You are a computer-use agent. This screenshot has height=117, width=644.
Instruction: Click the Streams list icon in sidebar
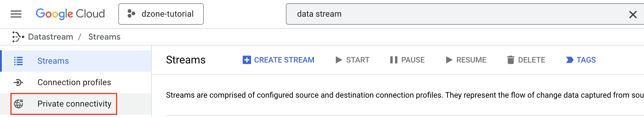18,61
